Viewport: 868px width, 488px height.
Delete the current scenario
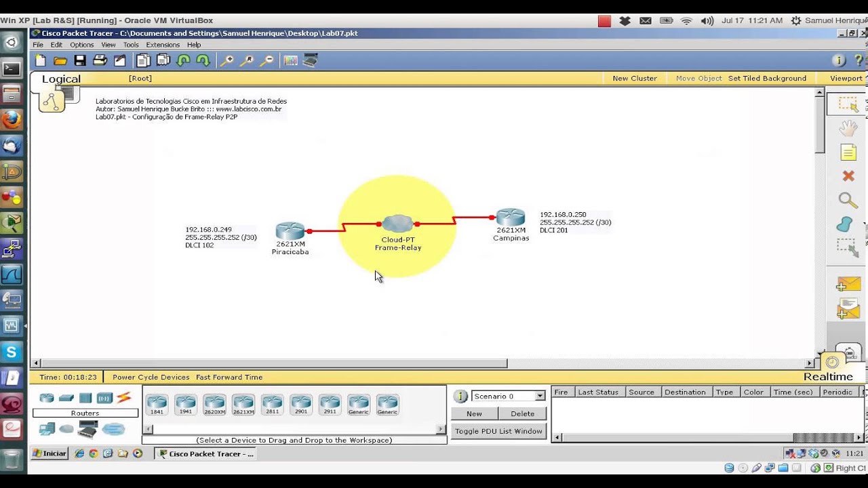click(x=522, y=413)
